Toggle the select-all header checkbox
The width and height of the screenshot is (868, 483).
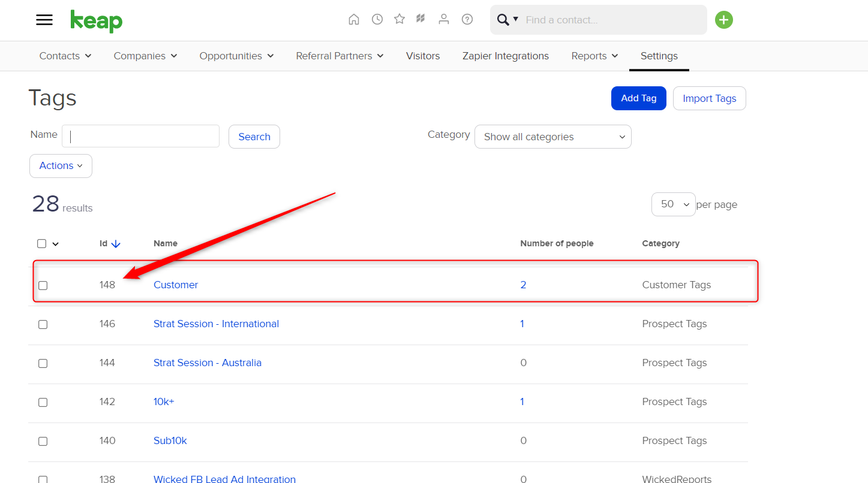[x=42, y=243]
